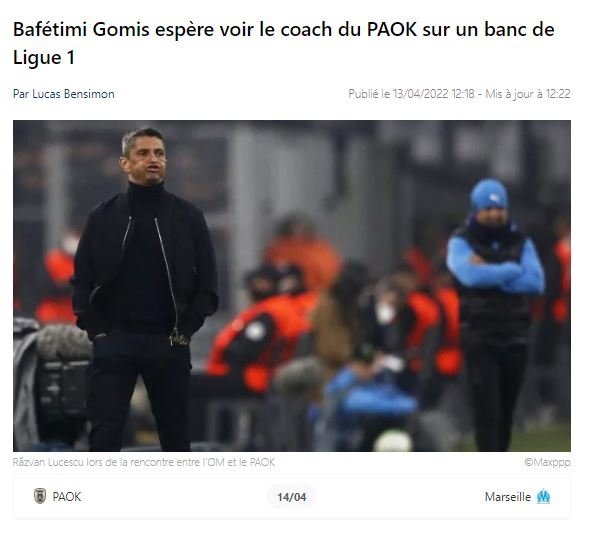Click the 14/04 match date badge
The image size is (592, 545).
pyautogui.click(x=291, y=497)
